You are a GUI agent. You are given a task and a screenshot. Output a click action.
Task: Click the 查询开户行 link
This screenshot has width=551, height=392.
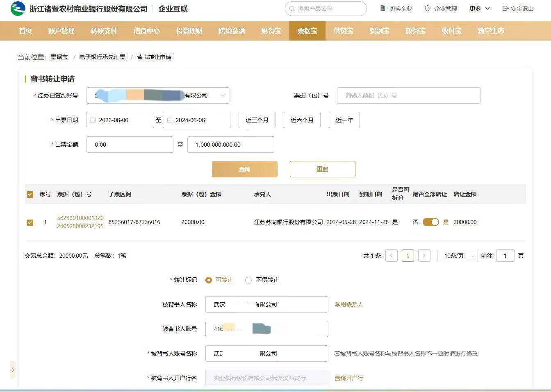pos(349,378)
